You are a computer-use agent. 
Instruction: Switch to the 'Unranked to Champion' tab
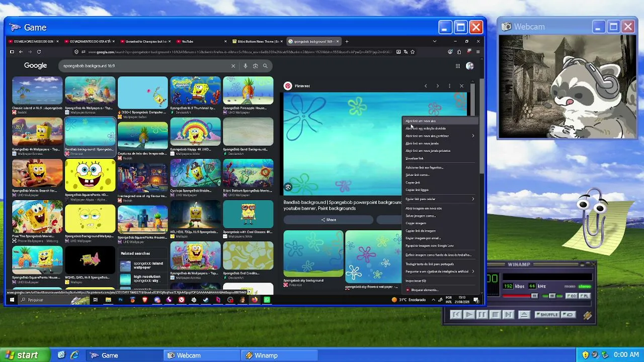(146, 41)
